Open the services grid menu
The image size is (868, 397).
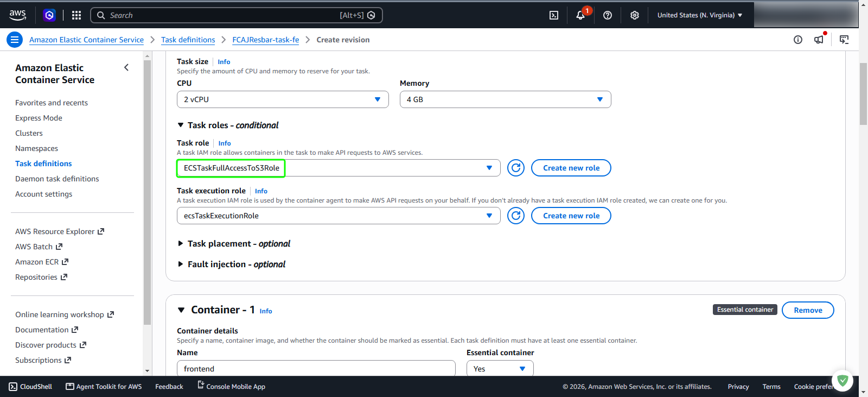point(76,15)
